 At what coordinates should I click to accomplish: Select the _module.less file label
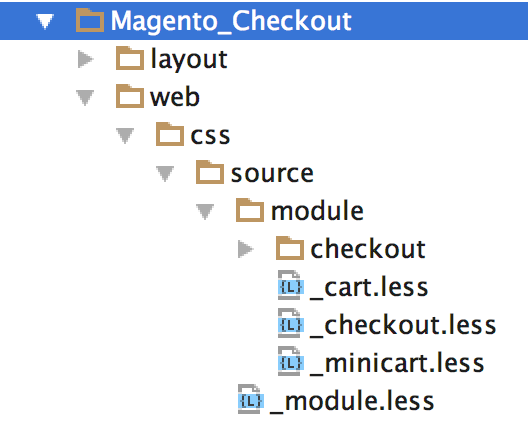[352, 401]
